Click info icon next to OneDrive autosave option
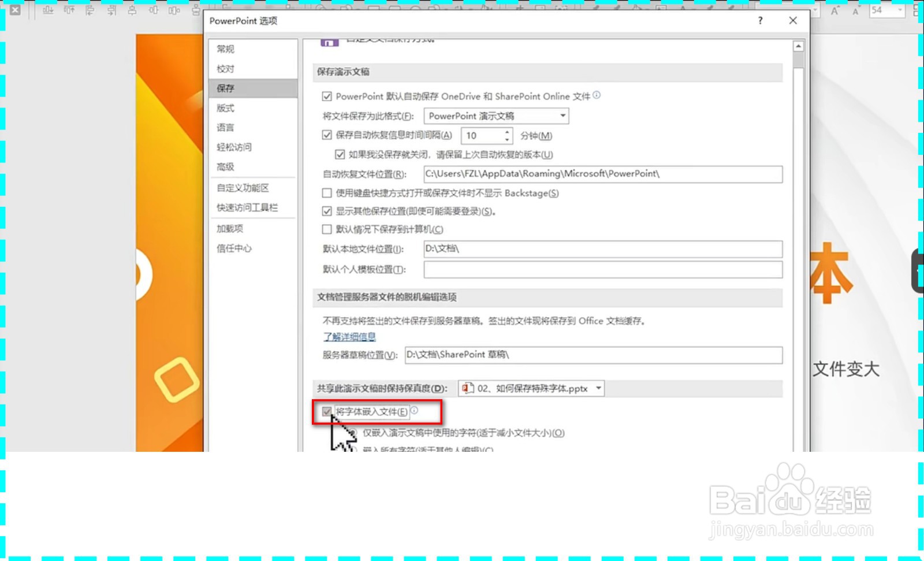Image resolution: width=924 pixels, height=561 pixels. [x=597, y=95]
